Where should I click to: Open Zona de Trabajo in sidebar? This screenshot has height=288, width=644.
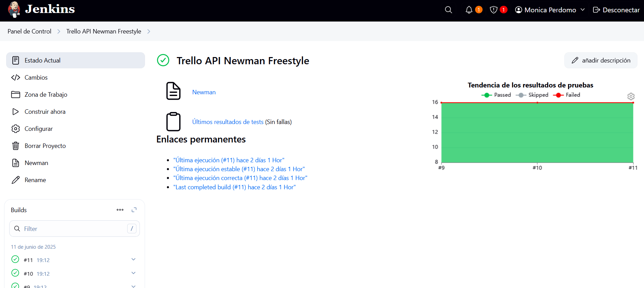pos(76,95)
